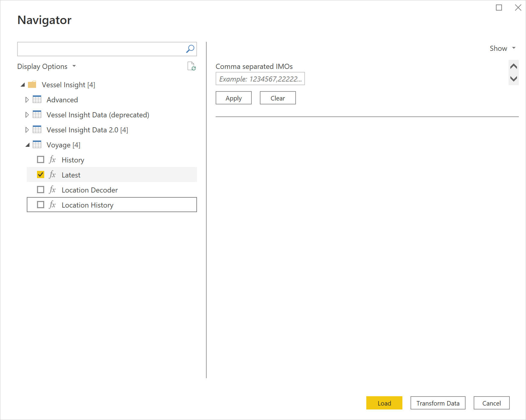The width and height of the screenshot is (526, 420).
Task: Click the search magnifier icon
Action: coord(190,49)
